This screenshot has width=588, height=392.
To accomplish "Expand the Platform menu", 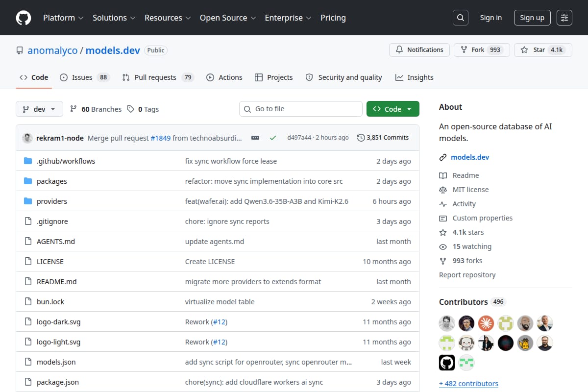I will point(63,18).
